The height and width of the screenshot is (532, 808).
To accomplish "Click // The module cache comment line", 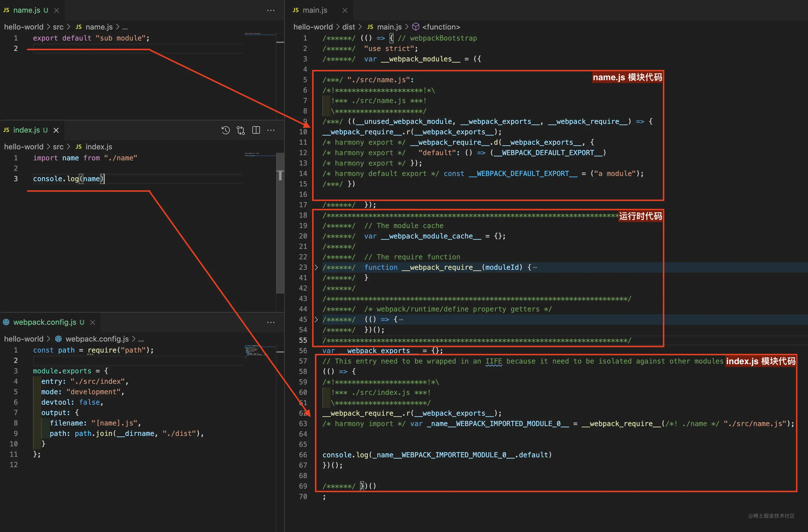I will click(404, 226).
